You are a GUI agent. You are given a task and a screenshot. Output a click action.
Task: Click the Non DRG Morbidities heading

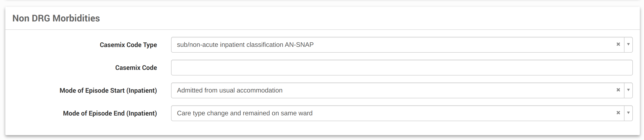[56, 18]
